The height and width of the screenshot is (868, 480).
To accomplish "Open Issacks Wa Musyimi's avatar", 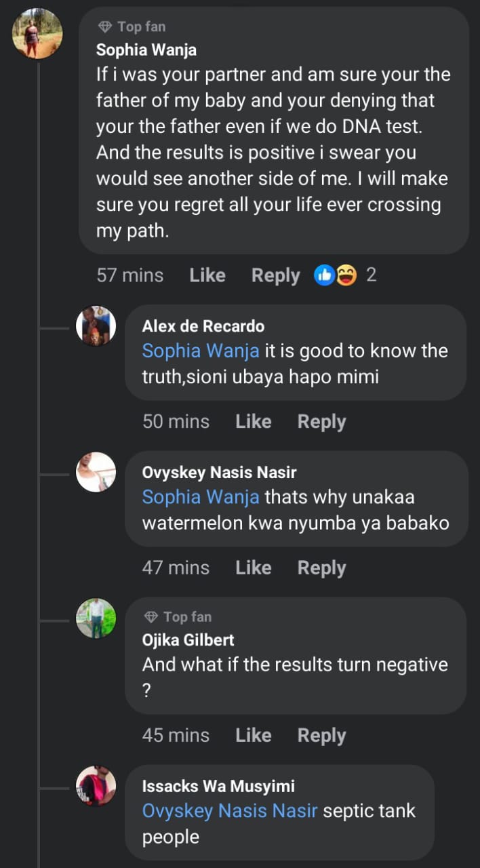I will pyautogui.click(x=96, y=786).
